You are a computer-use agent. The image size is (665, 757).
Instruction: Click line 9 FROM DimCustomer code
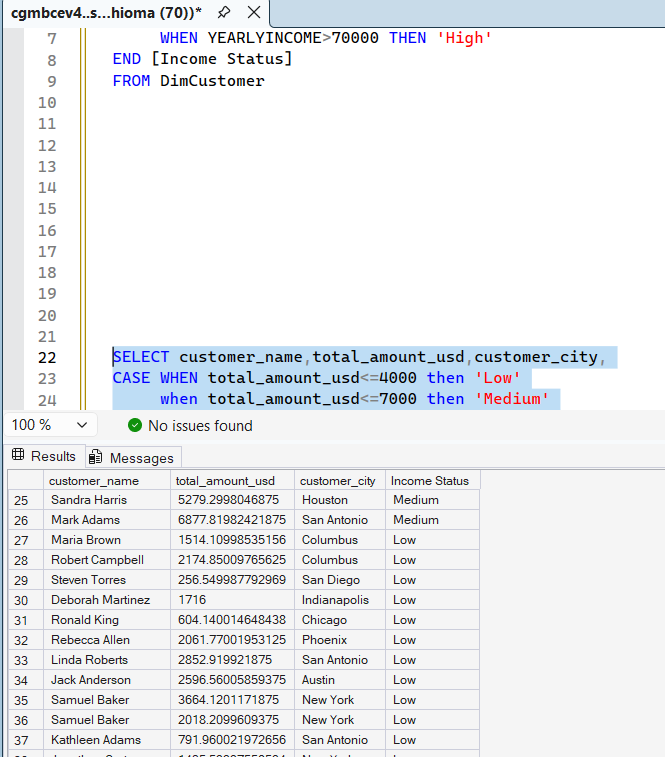pyautogui.click(x=188, y=81)
